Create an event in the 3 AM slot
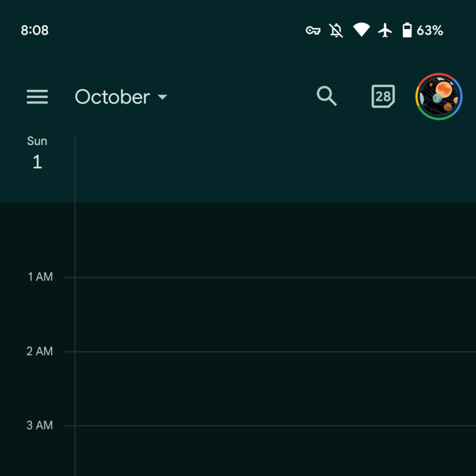476x476 pixels. pos(276,451)
